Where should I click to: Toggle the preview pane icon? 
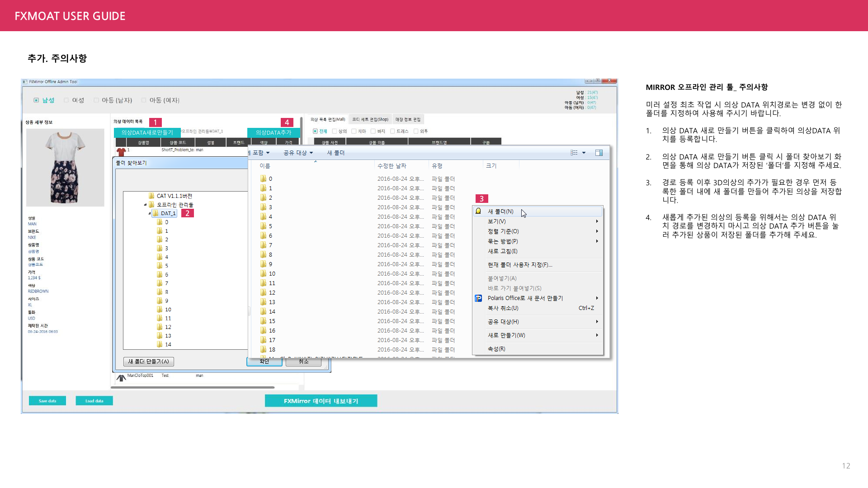599,153
